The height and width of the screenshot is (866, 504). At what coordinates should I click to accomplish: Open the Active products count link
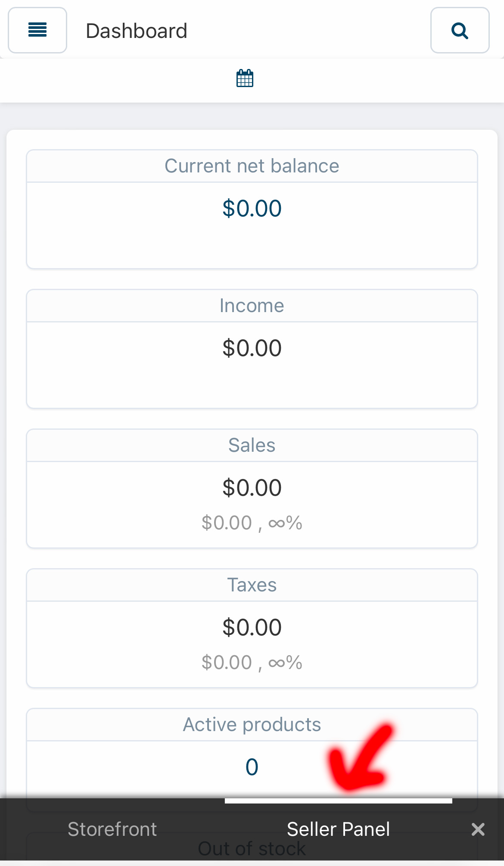pos(252,767)
